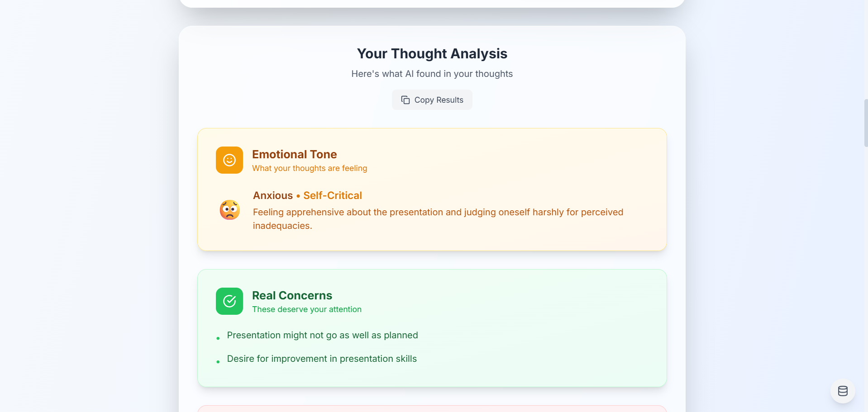Click the green bullet before 'Presentation might not go'
Image resolution: width=868 pixels, height=412 pixels.
(x=218, y=338)
